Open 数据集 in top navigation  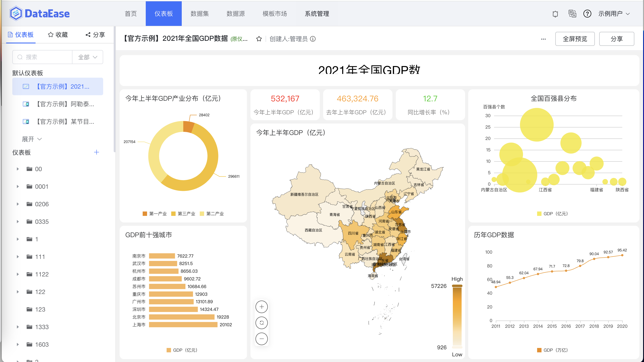pos(200,14)
